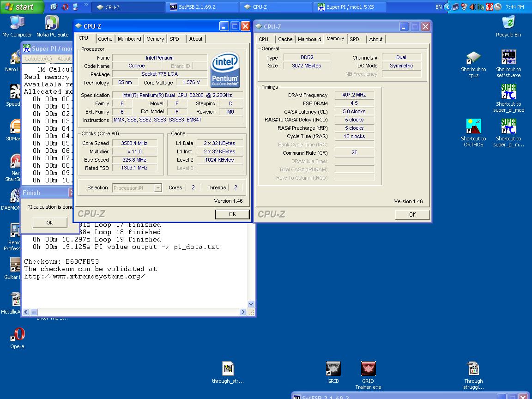Click OK in Super PI Finish dialog
The height and width of the screenshot is (399, 532).
[49, 223]
